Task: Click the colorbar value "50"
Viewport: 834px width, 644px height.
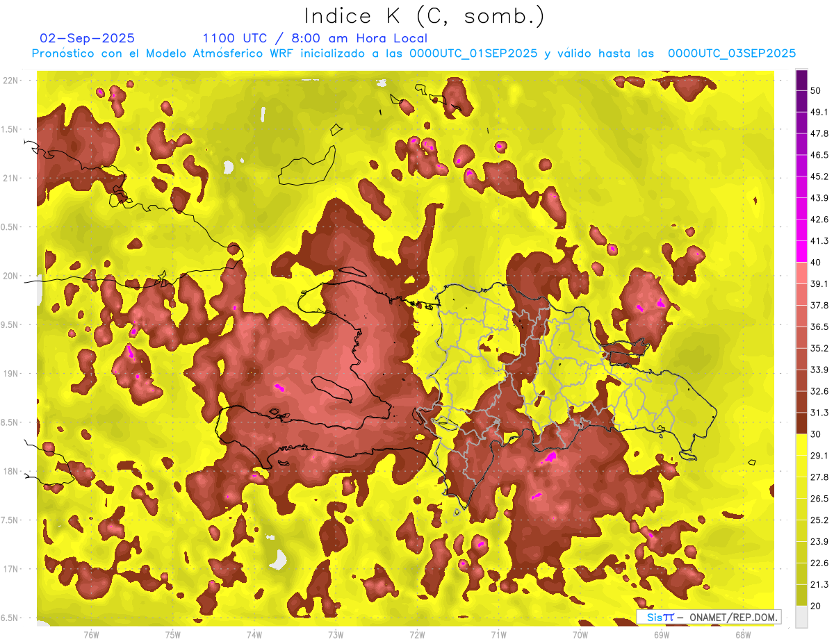Action: click(x=816, y=91)
